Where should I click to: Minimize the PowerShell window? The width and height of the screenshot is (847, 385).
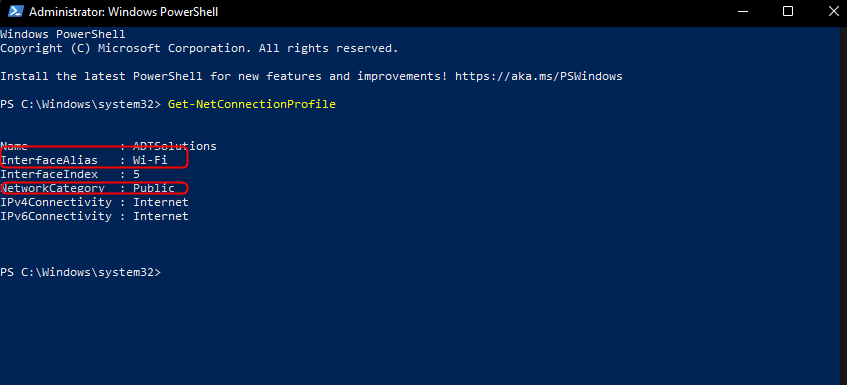pos(742,11)
